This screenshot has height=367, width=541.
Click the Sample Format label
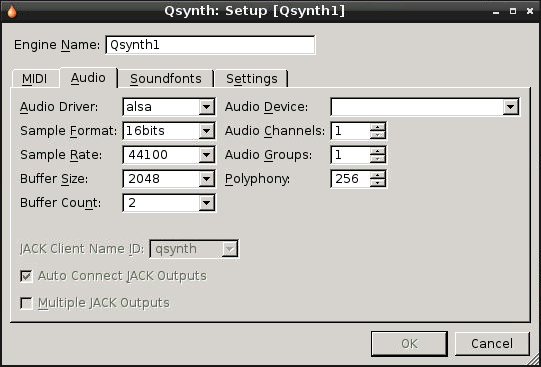(x=69, y=131)
